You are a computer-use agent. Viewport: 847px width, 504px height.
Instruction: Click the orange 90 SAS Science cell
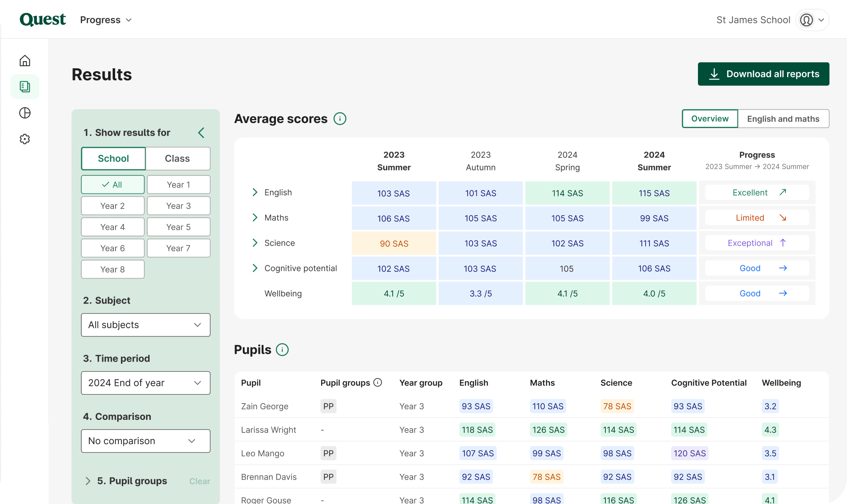point(394,244)
